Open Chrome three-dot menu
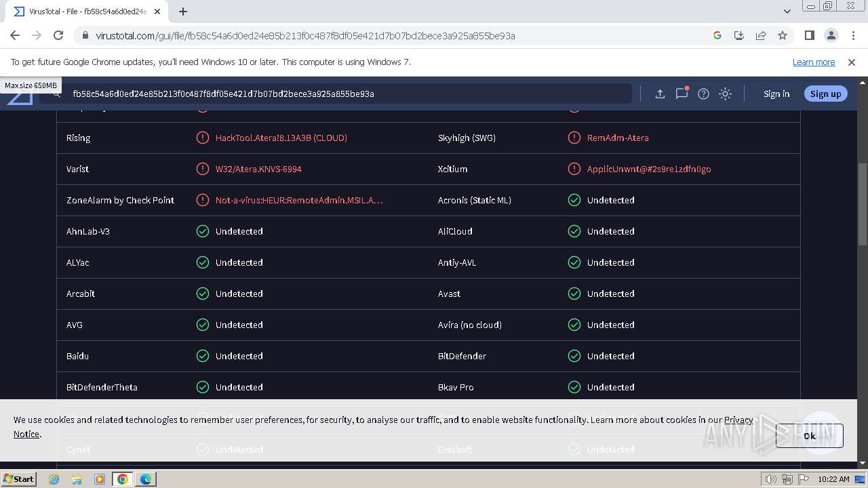The width and height of the screenshot is (868, 488). click(852, 35)
